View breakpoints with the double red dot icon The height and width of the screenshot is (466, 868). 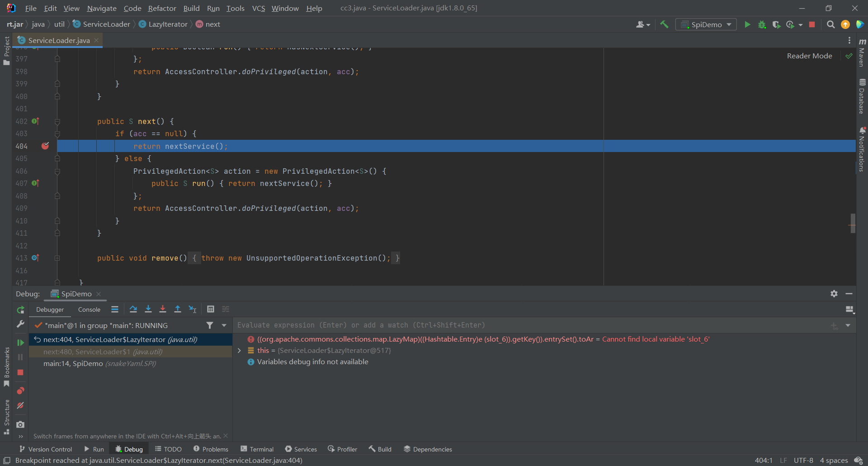pos(20,391)
